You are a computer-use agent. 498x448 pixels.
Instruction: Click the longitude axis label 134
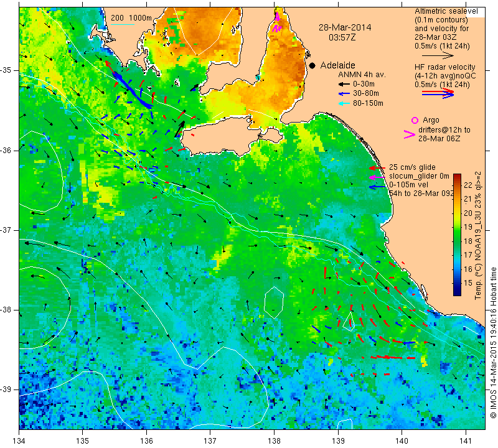pos(19,441)
